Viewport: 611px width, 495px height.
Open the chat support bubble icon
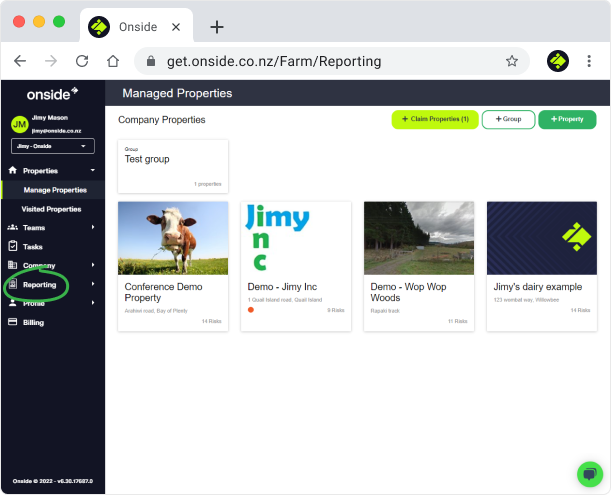pos(590,474)
